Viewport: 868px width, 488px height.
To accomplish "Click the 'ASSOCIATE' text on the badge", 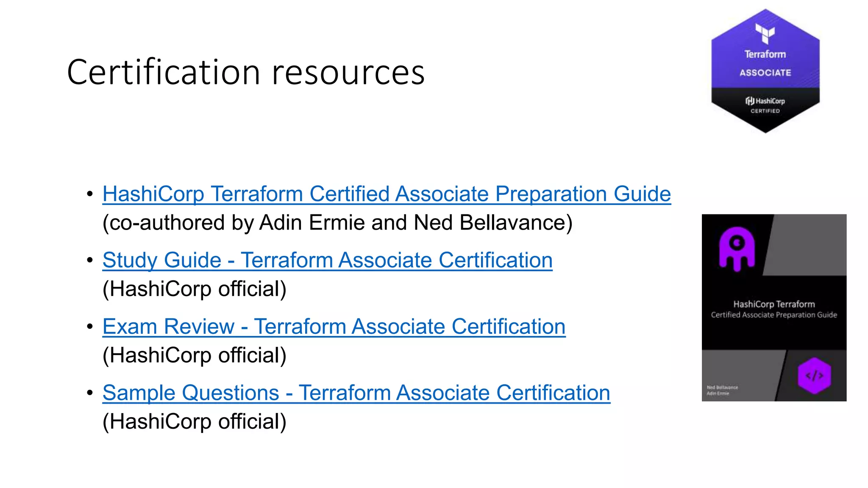I will pos(765,73).
